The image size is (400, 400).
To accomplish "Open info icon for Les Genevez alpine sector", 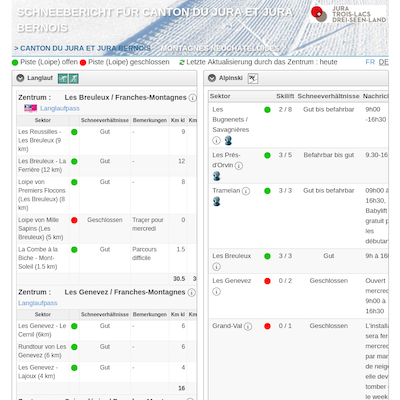I will pos(216,292).
